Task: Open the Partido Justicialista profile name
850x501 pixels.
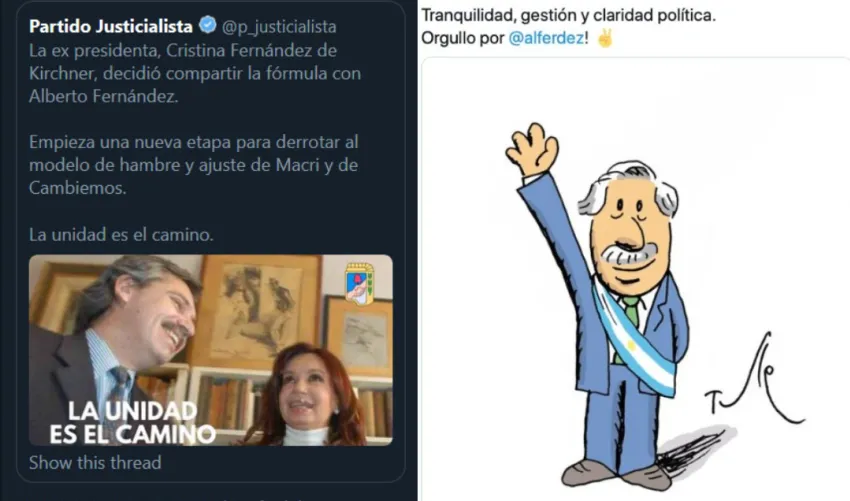Action: (x=111, y=26)
